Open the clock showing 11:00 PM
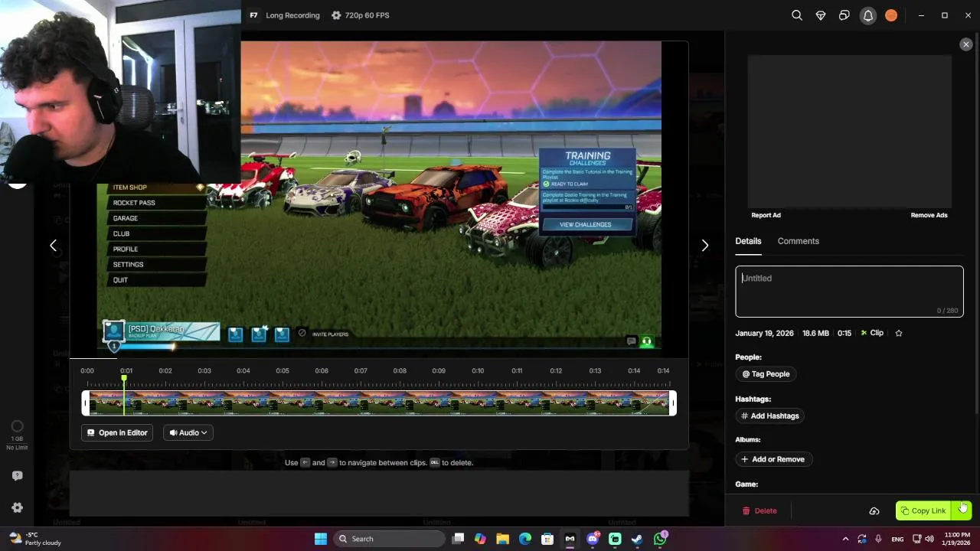This screenshot has width=980, height=551. coord(957,539)
